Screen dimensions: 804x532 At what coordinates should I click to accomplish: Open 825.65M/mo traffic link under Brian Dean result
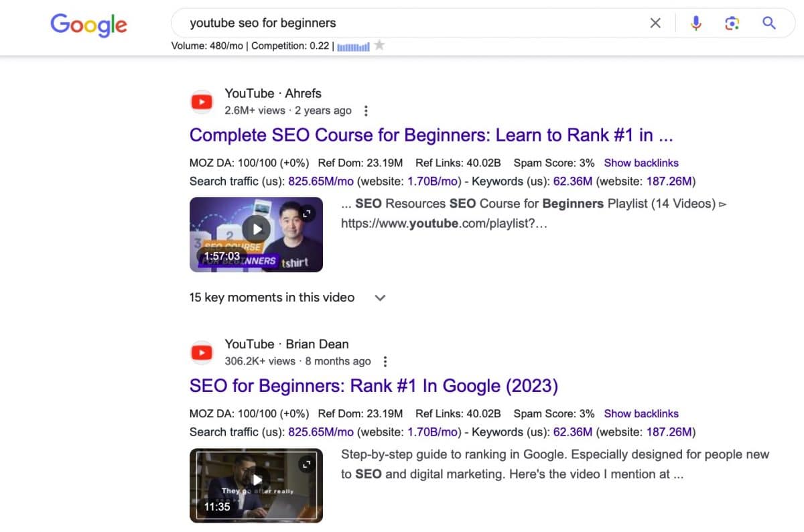pyautogui.click(x=321, y=431)
